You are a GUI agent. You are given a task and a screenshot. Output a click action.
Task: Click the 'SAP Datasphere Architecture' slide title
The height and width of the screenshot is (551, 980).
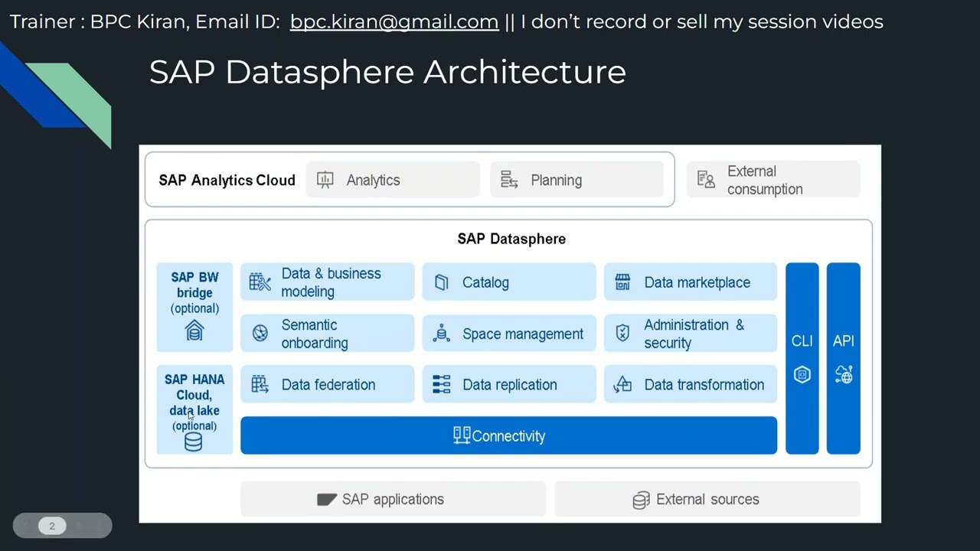(x=387, y=72)
